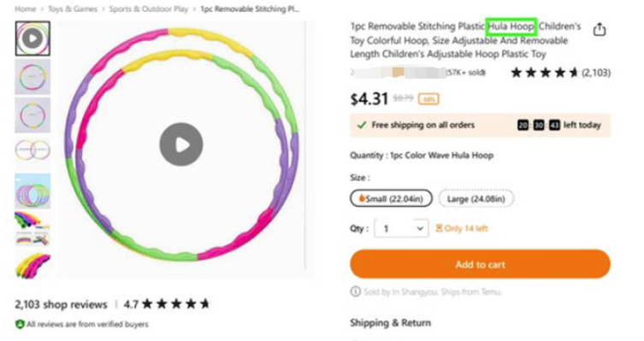This screenshot has height=341, width=644.
Task: Click the share icon beside product title
Action: 600,30
